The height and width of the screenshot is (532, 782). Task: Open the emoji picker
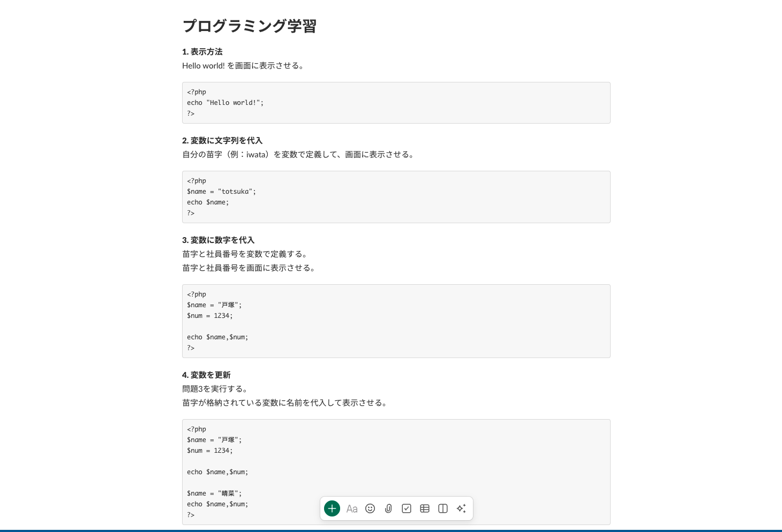pyautogui.click(x=370, y=508)
